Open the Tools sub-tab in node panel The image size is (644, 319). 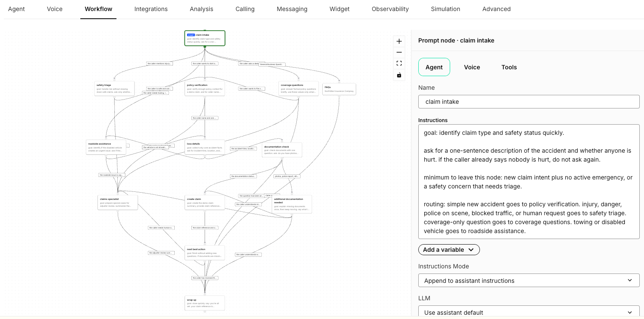click(x=509, y=67)
